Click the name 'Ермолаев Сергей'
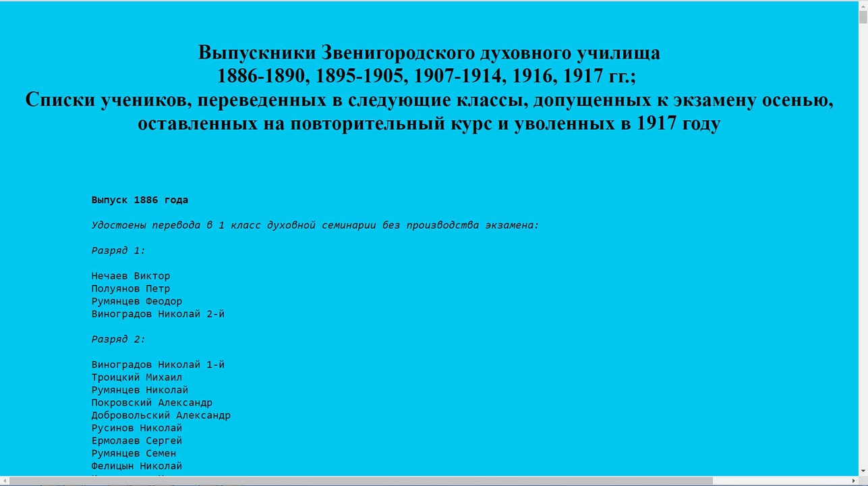This screenshot has width=868, height=486. tap(136, 441)
